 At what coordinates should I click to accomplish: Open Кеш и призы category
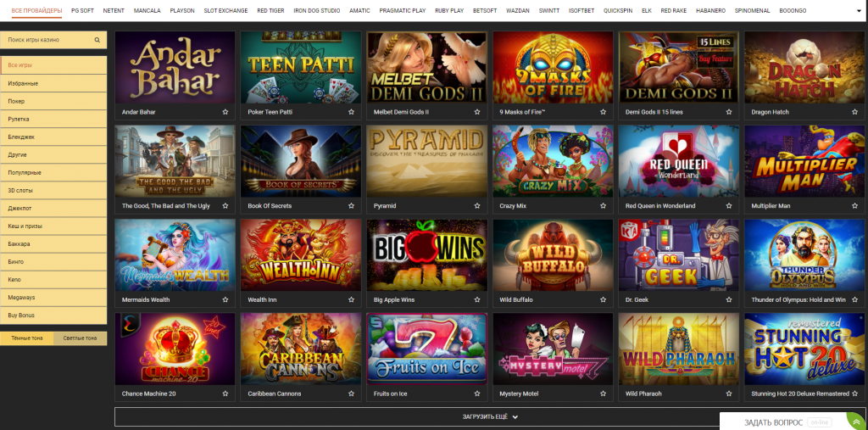pyautogui.click(x=53, y=226)
